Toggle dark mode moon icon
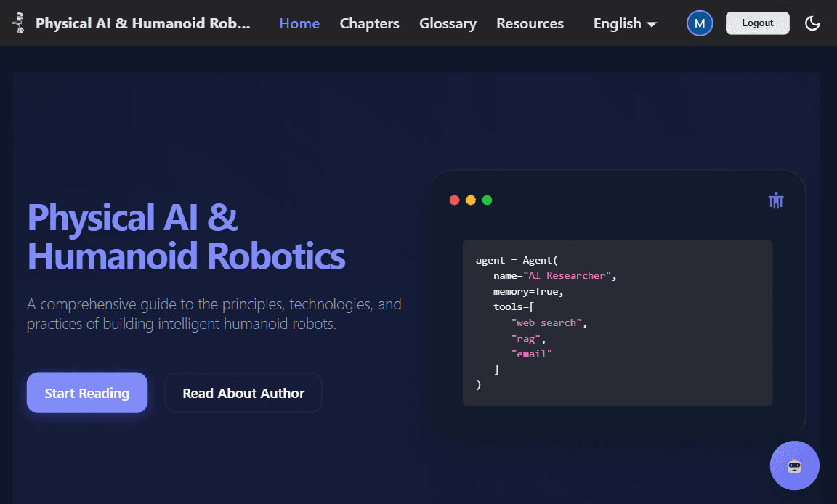The image size is (837, 504). (812, 23)
